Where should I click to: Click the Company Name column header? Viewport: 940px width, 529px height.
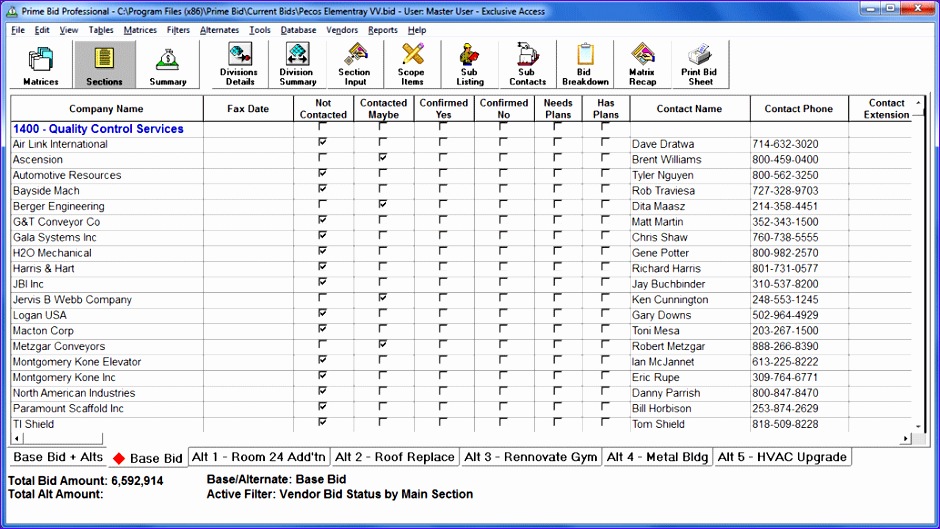click(106, 109)
